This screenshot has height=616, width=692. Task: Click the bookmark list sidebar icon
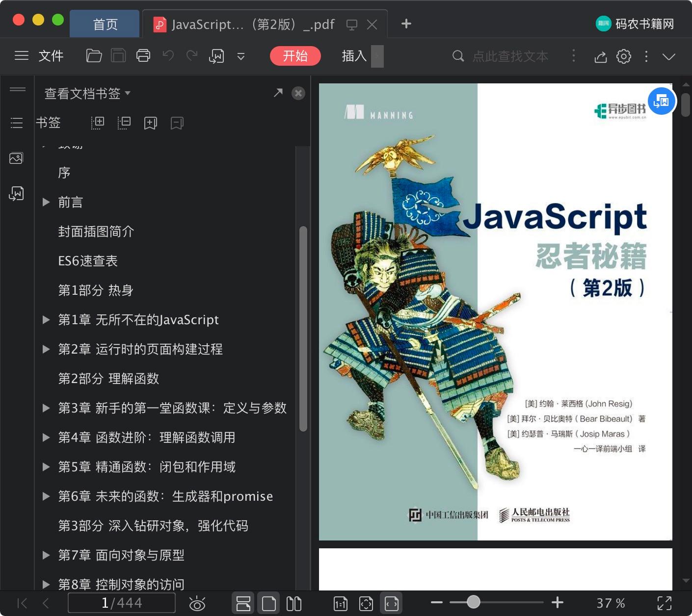(x=17, y=123)
